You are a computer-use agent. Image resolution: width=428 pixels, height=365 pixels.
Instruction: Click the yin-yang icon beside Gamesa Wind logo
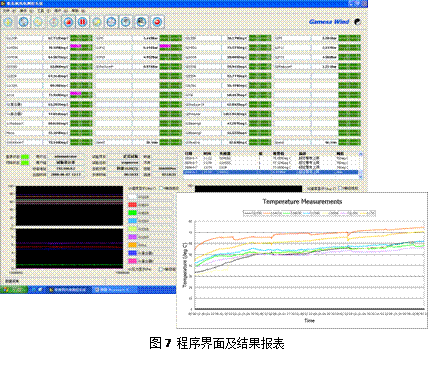pyautogui.click(x=357, y=22)
